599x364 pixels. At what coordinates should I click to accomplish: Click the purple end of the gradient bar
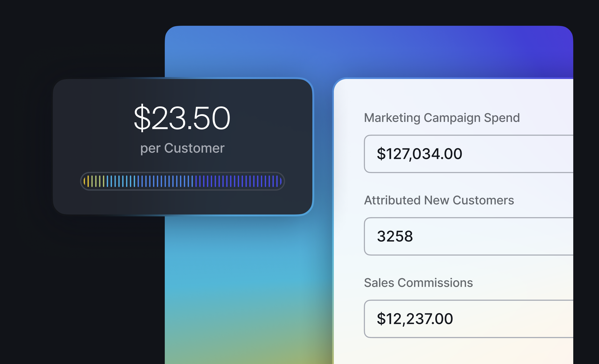point(277,181)
